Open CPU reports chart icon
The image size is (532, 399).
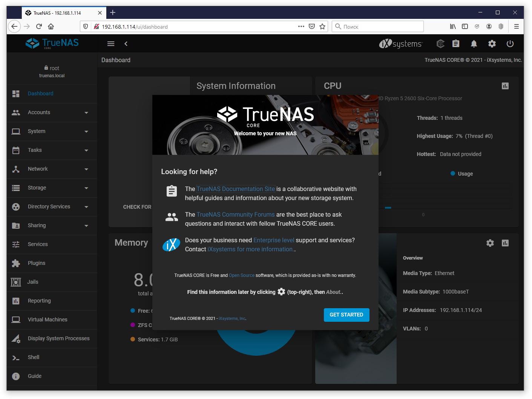(x=505, y=86)
